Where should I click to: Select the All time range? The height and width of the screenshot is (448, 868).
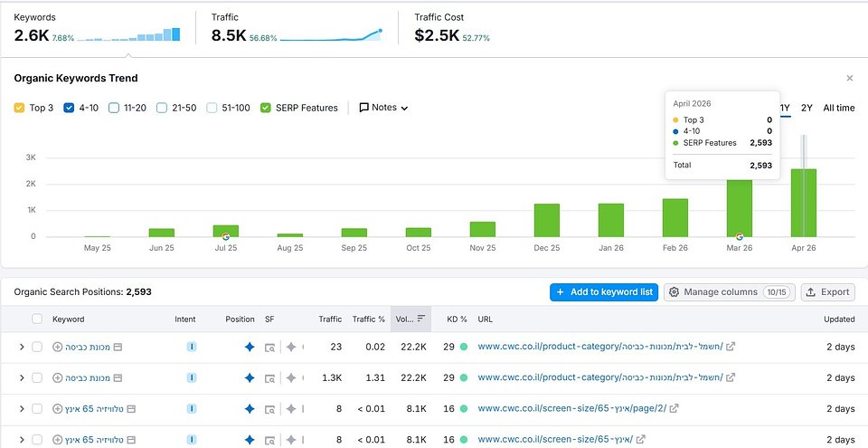point(838,108)
